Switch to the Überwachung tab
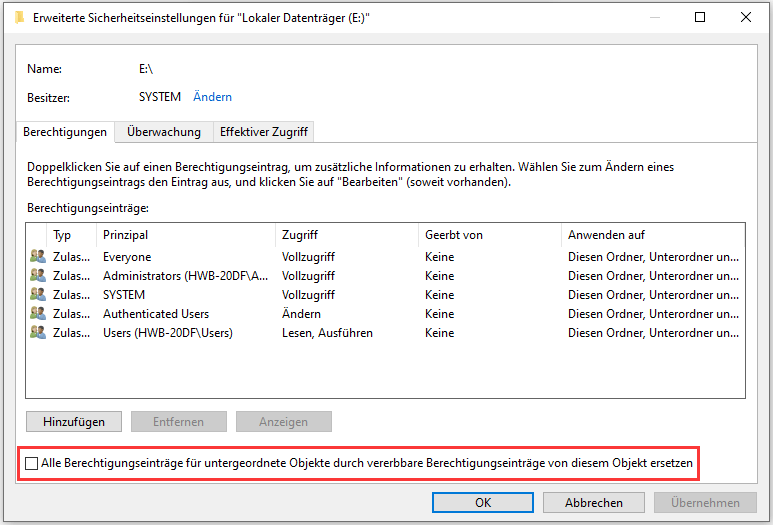773x525 pixels. pos(164,132)
